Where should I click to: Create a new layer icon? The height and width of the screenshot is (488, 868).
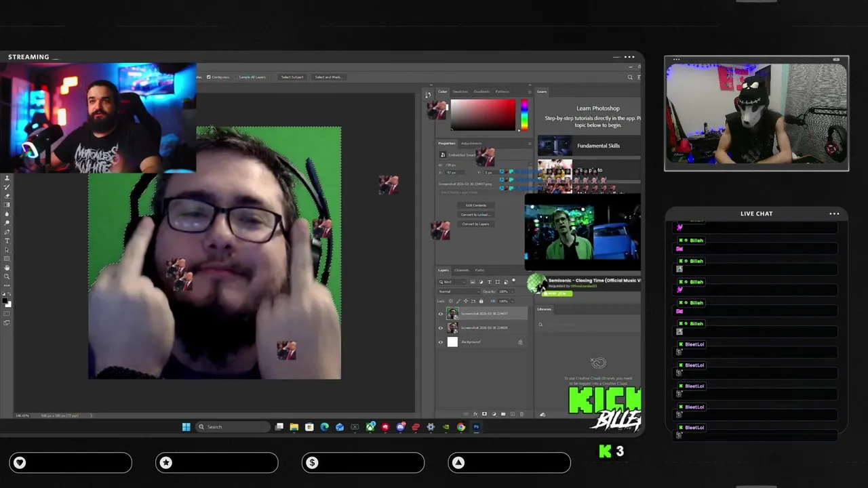[513, 414]
